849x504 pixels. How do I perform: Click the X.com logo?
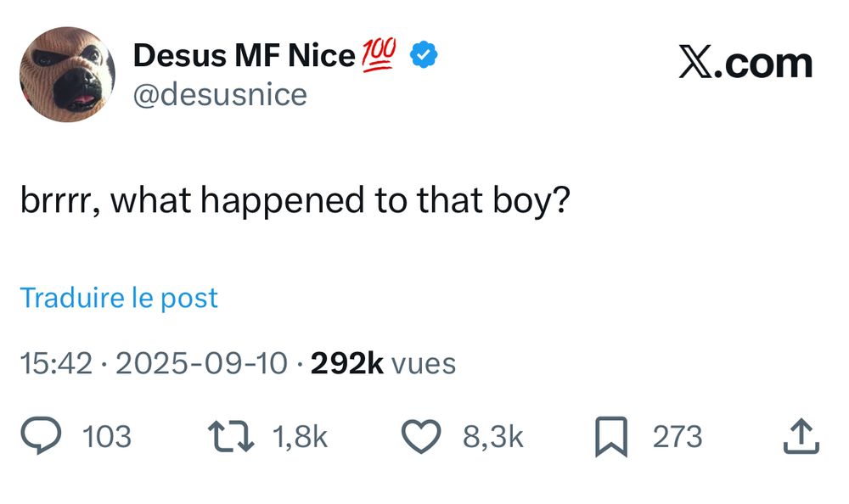pyautogui.click(x=745, y=63)
